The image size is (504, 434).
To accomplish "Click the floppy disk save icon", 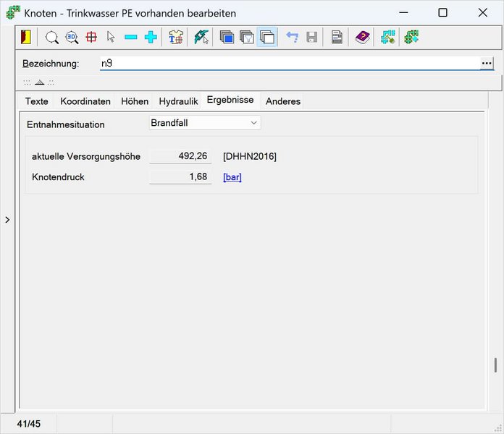I will 311,37.
